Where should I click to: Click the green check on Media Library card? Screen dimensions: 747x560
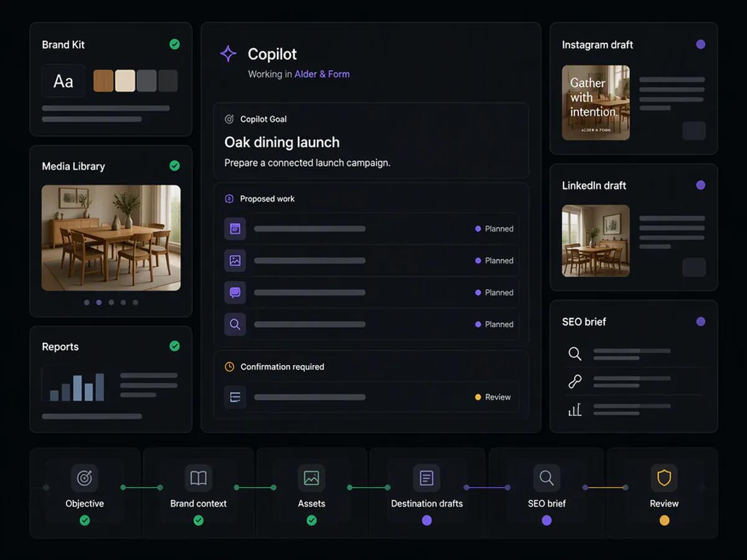175,166
